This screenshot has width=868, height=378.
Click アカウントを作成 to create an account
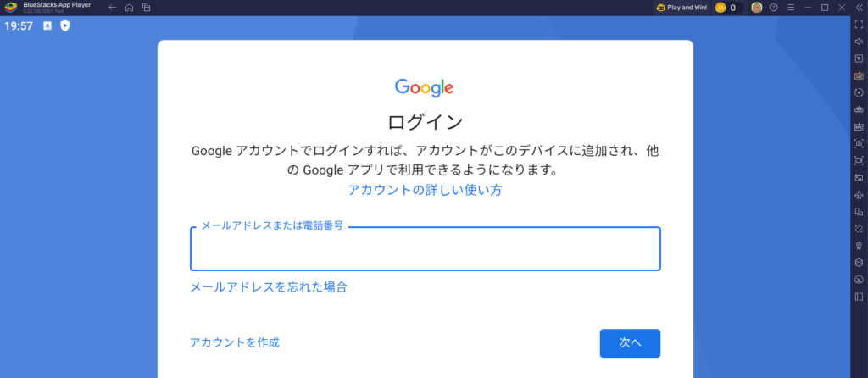(x=235, y=342)
